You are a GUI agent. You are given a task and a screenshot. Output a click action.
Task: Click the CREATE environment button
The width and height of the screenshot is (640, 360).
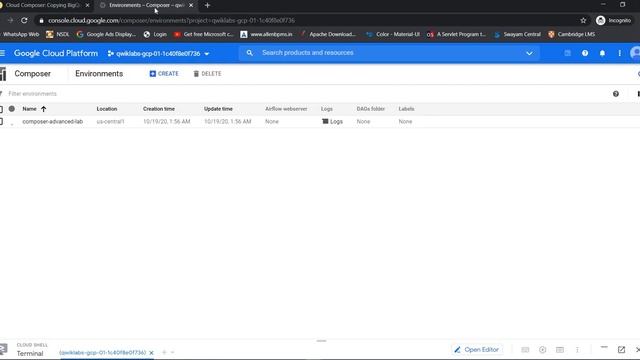[x=164, y=73]
